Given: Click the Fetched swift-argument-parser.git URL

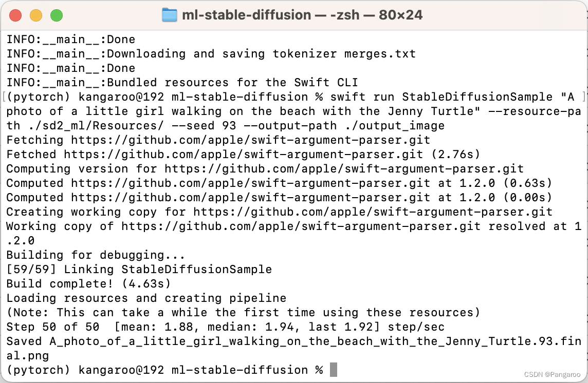Looking at the screenshot, I should tap(244, 155).
